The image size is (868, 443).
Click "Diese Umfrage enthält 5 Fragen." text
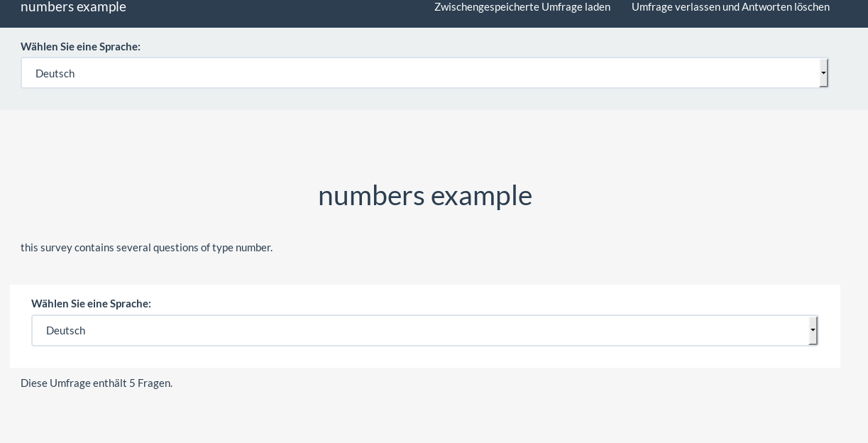coord(97,383)
